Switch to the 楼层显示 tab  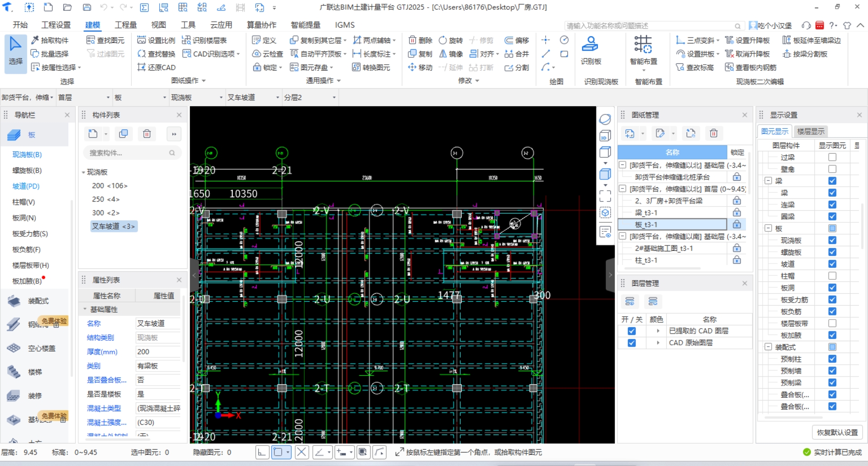pyautogui.click(x=811, y=132)
